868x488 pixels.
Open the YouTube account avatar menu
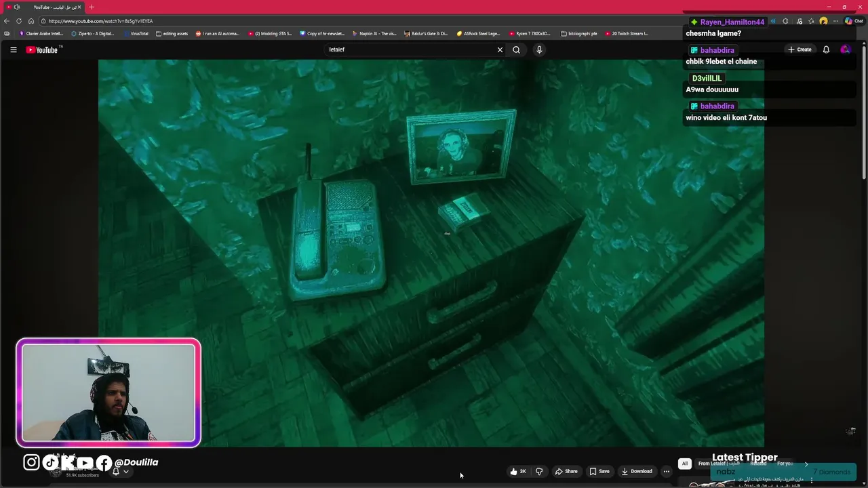[845, 49]
